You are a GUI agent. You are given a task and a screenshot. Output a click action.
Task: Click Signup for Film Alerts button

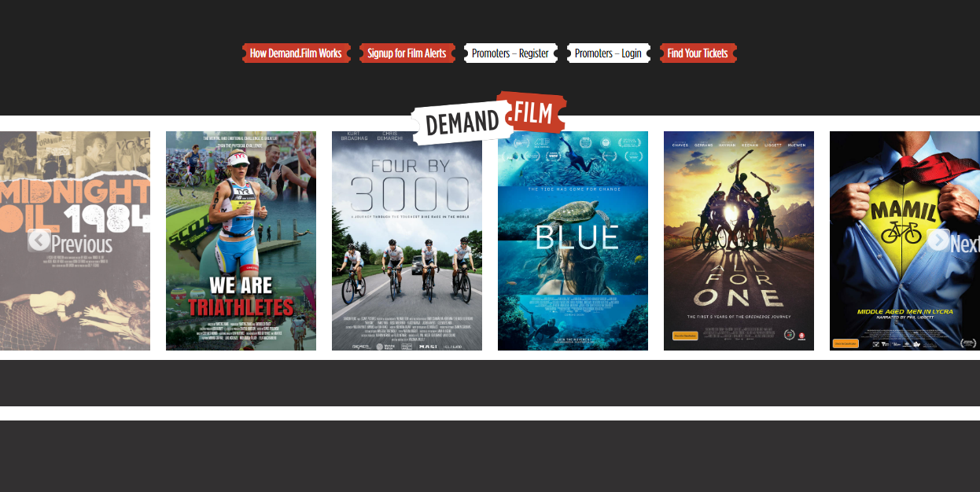coord(407,53)
